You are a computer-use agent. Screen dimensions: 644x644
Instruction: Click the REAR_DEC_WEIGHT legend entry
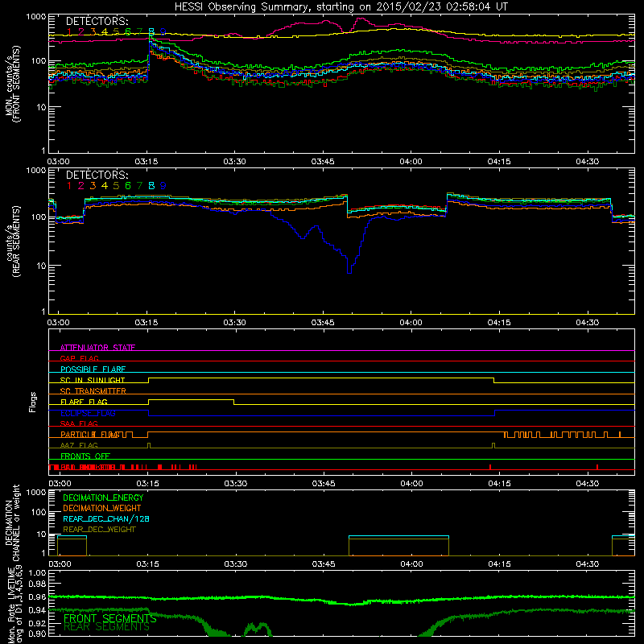(99, 530)
